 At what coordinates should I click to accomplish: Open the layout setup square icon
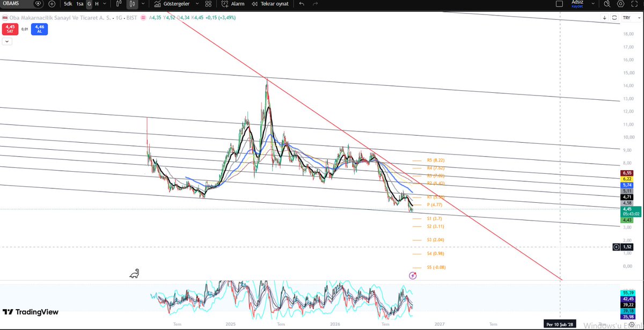pos(559,3)
